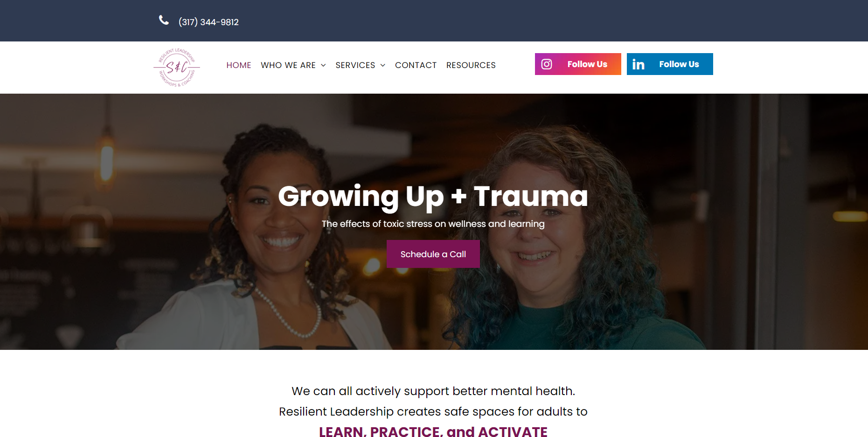Expand the Services dropdown chevron
Screen dimensions: 868x437
(x=382, y=65)
